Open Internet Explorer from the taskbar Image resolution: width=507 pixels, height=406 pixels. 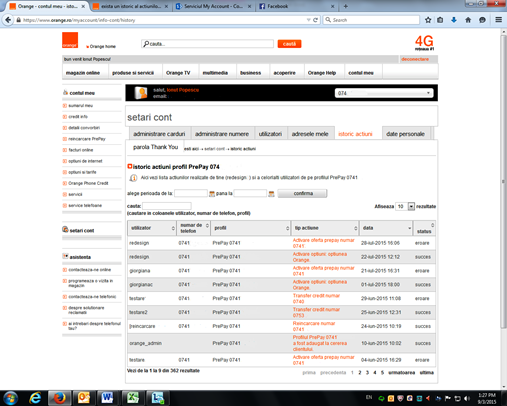tap(35, 398)
